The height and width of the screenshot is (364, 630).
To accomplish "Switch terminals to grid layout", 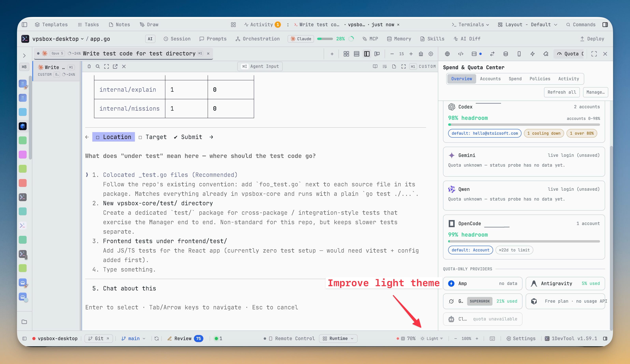I will [x=346, y=54].
